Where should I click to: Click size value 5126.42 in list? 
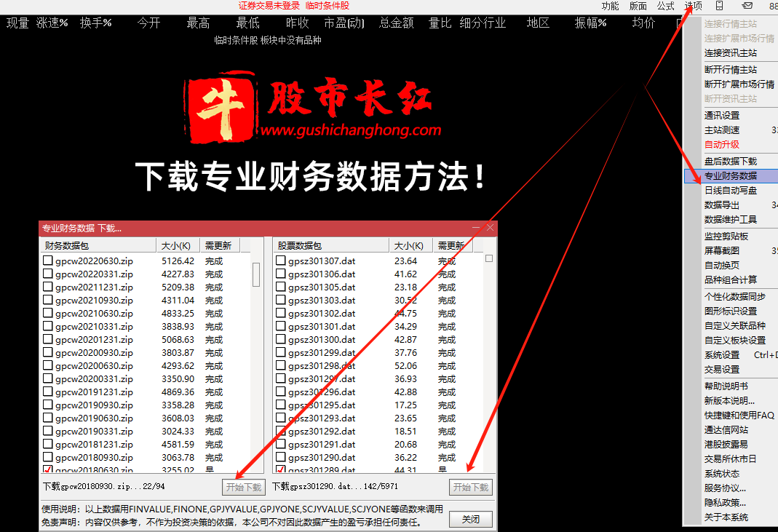point(178,261)
